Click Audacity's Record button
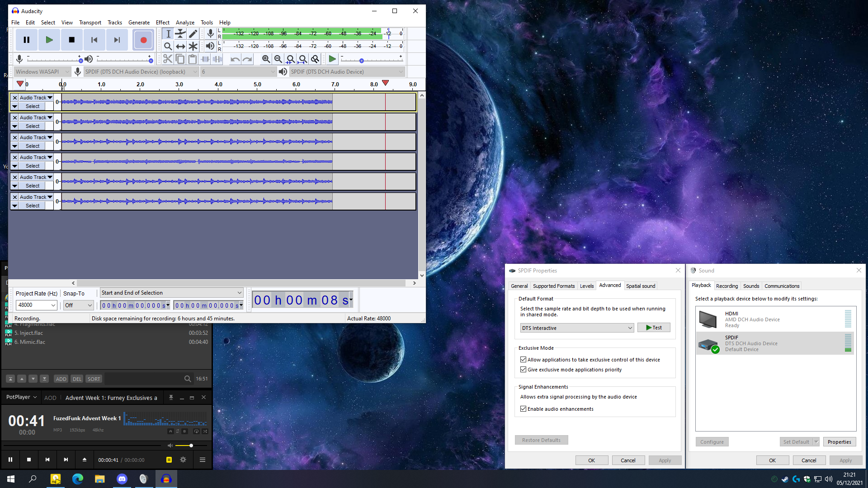 coord(143,40)
